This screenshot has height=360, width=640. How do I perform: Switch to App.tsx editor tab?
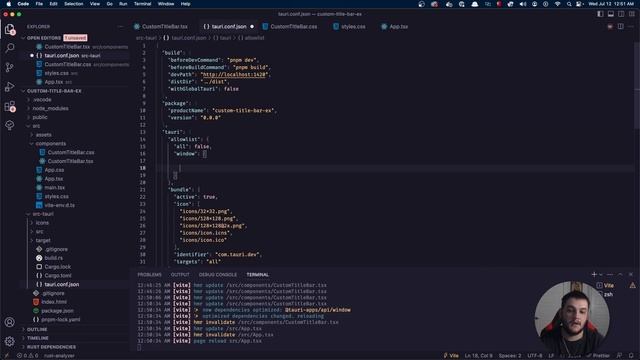[394, 27]
